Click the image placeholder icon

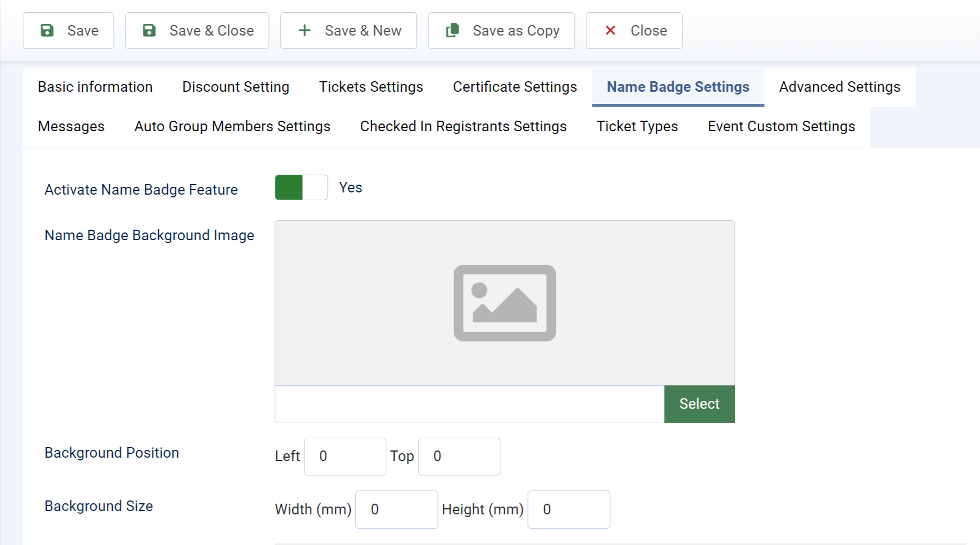pyautogui.click(x=505, y=303)
